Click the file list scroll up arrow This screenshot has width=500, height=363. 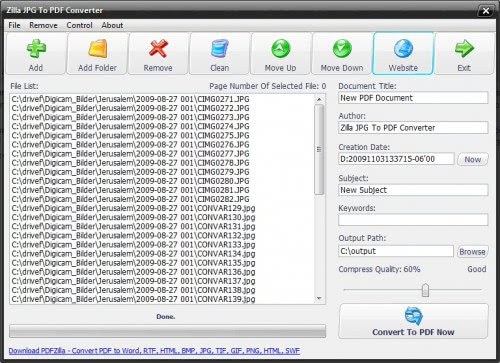click(x=319, y=99)
